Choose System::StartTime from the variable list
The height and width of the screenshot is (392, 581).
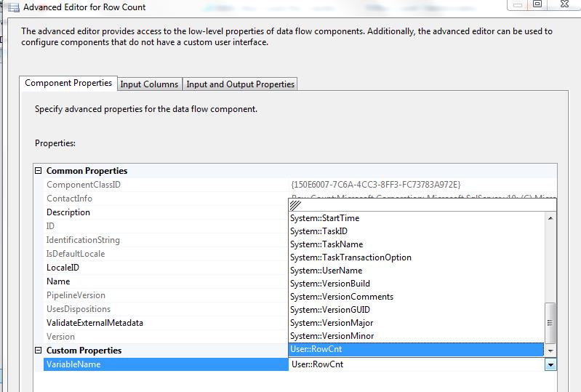(x=324, y=218)
